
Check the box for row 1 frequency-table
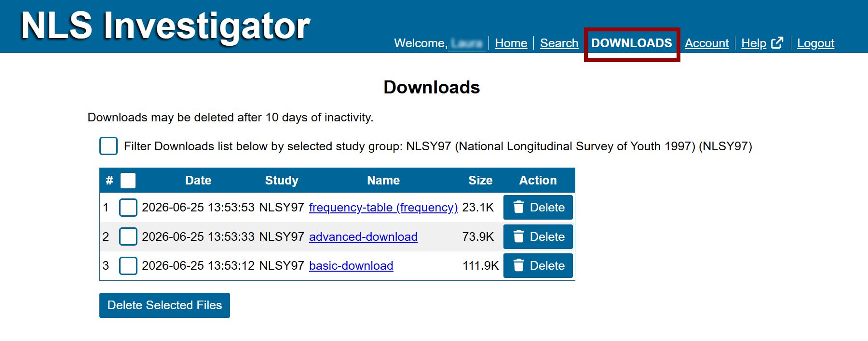coord(128,208)
